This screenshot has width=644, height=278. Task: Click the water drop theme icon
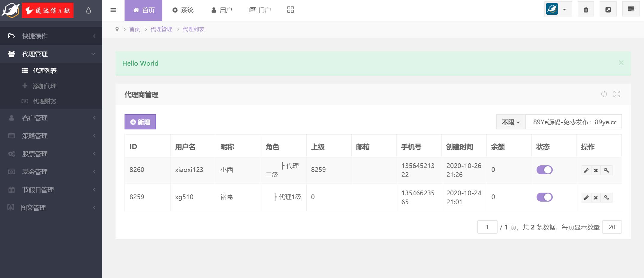pos(88,10)
